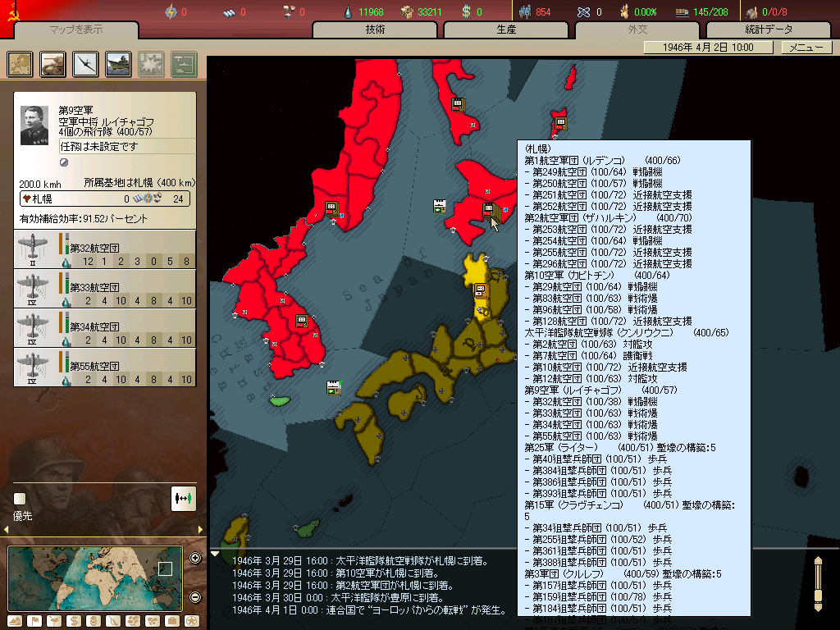Click the energy lightning resource icon

point(171,11)
